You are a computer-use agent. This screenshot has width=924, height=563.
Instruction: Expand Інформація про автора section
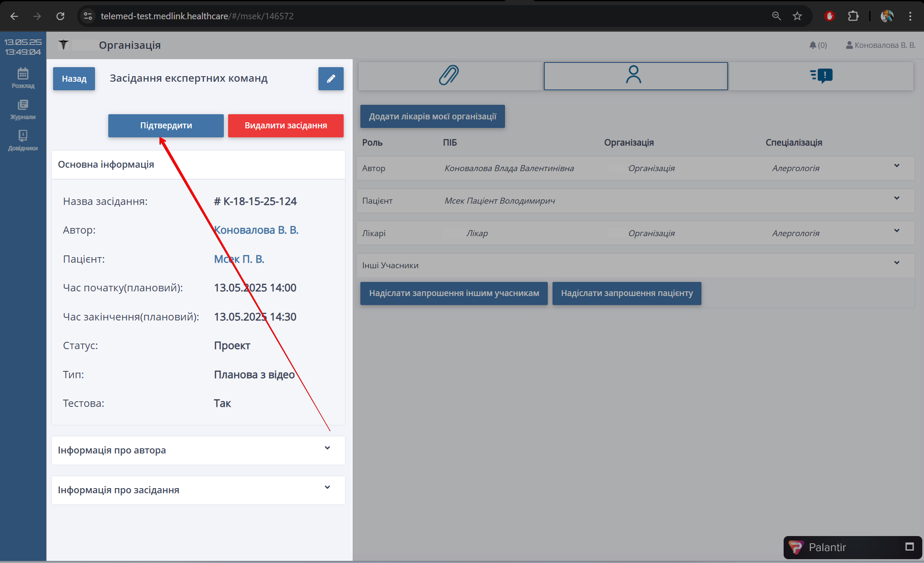click(327, 448)
